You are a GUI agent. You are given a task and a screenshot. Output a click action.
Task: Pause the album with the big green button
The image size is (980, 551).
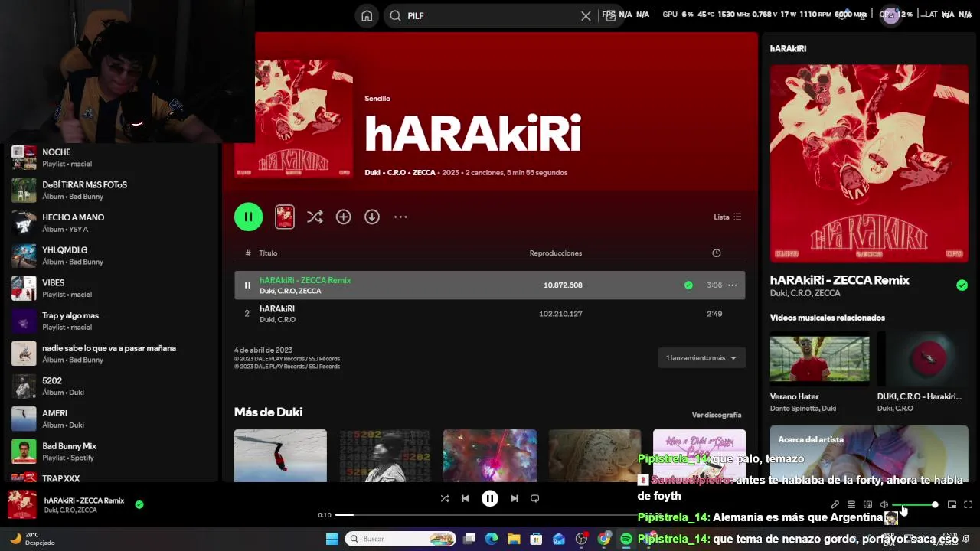(248, 217)
